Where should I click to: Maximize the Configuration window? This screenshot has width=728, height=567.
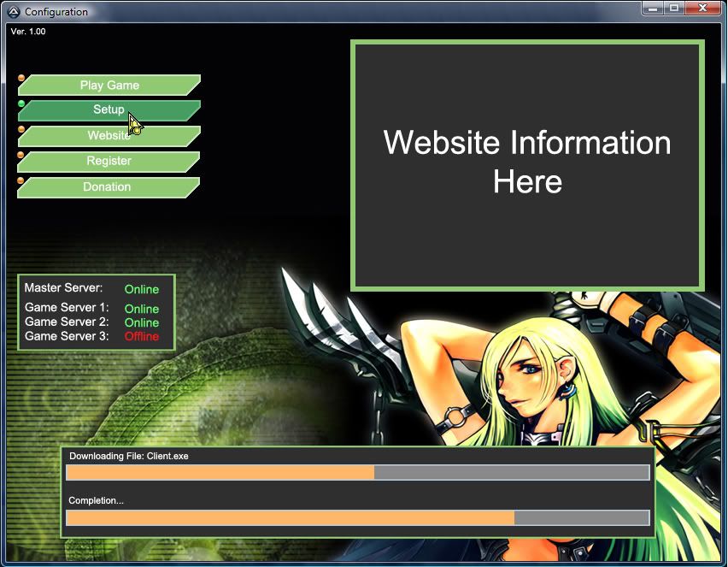673,9
